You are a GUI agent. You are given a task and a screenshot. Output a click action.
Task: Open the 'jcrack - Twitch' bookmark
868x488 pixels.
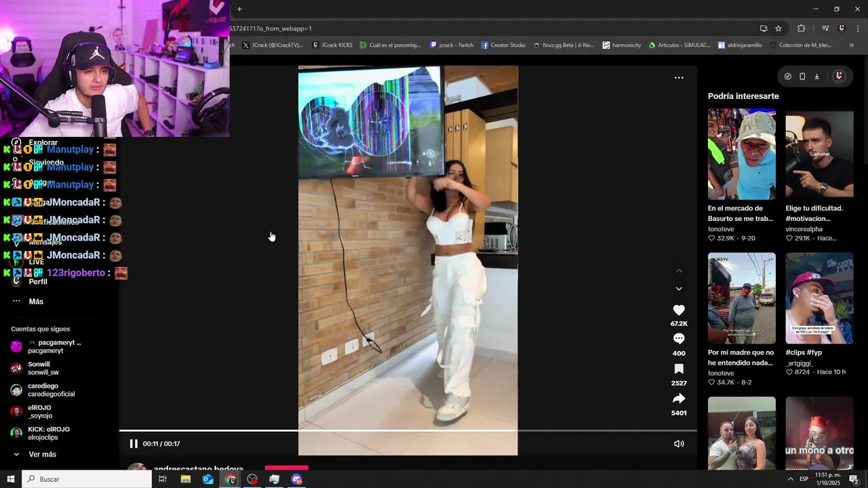[452, 45]
